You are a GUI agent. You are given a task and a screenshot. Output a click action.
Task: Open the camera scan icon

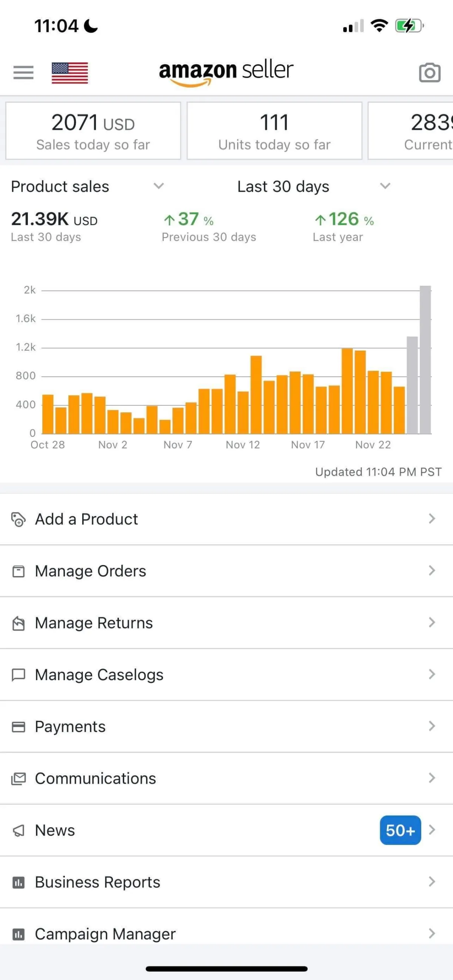coord(430,72)
